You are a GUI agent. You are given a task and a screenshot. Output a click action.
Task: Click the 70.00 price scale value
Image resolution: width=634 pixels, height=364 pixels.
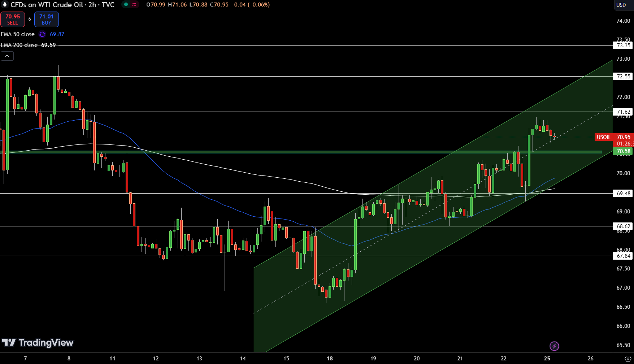[x=623, y=173]
